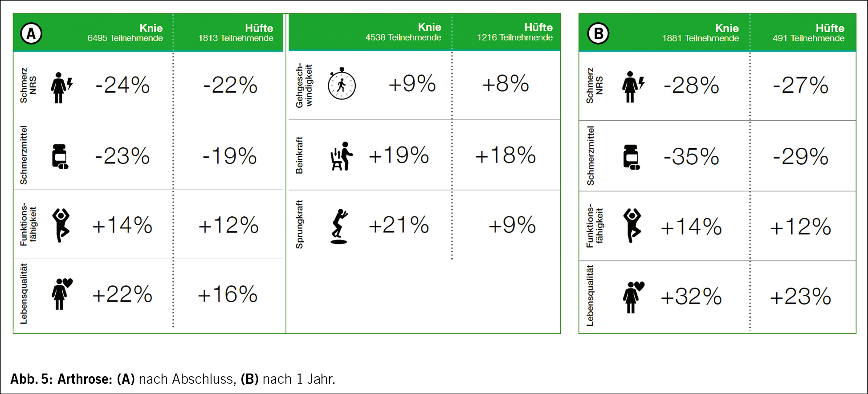Click the Gehgeschwindigkeit row label

click(x=304, y=85)
